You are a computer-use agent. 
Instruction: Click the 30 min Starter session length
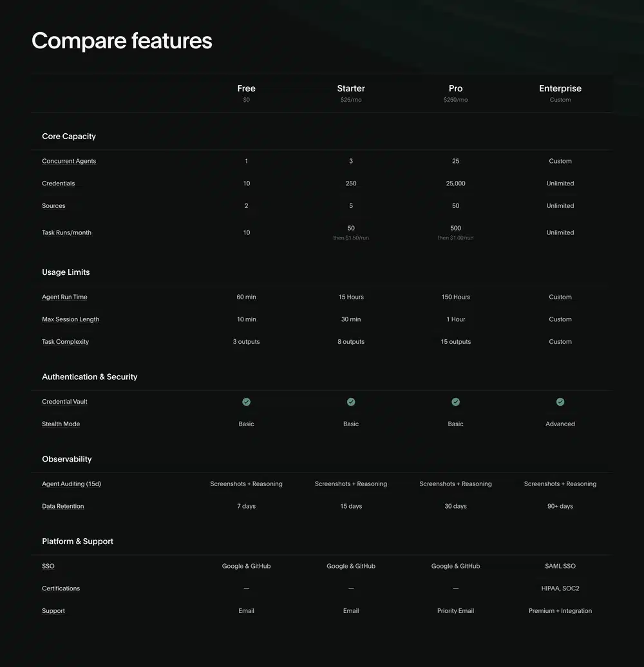point(351,319)
